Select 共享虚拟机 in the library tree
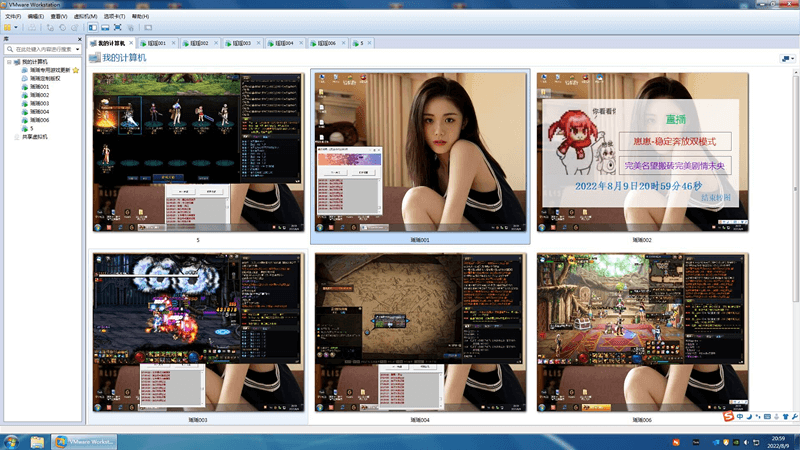Image resolution: width=800 pixels, height=450 pixels. tap(35, 137)
